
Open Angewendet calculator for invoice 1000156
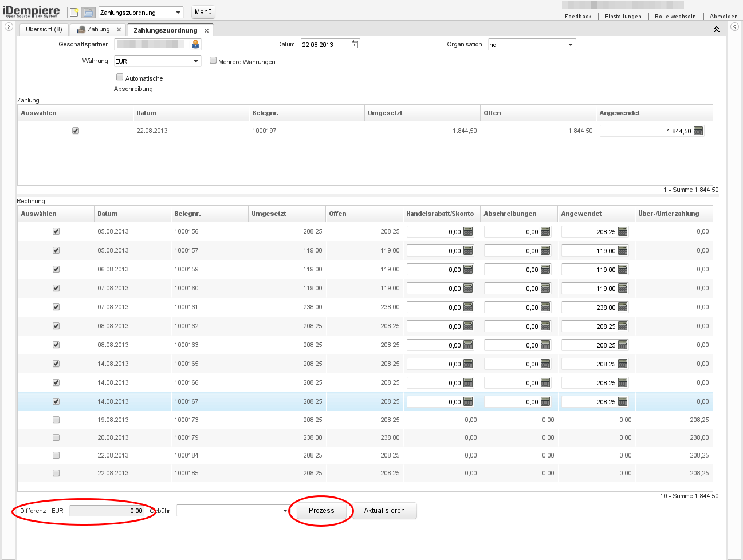623,231
